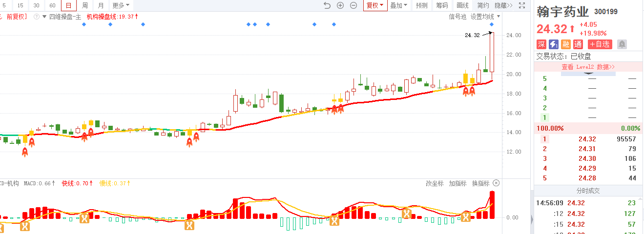
Task: Open the 复权 adjustment dropdown
Action: point(375,6)
